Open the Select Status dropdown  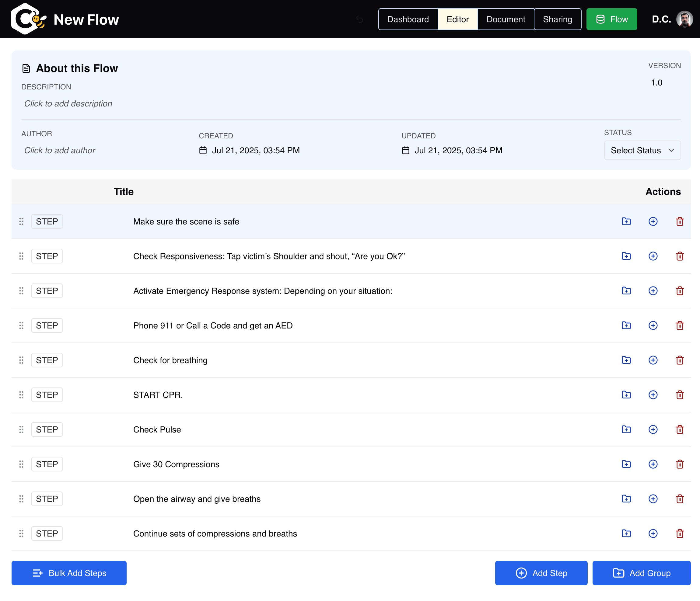click(x=642, y=150)
